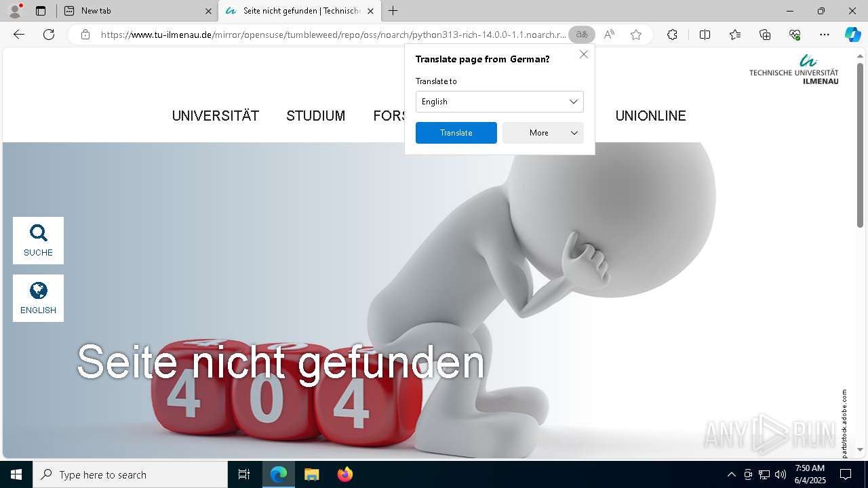
Task: Open the tab actions menu icon
Action: (41, 11)
